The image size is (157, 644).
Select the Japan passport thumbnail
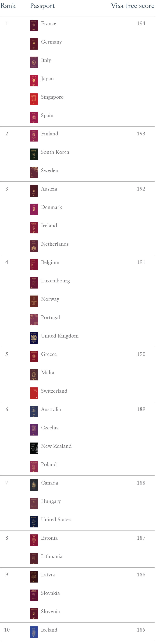click(x=34, y=81)
